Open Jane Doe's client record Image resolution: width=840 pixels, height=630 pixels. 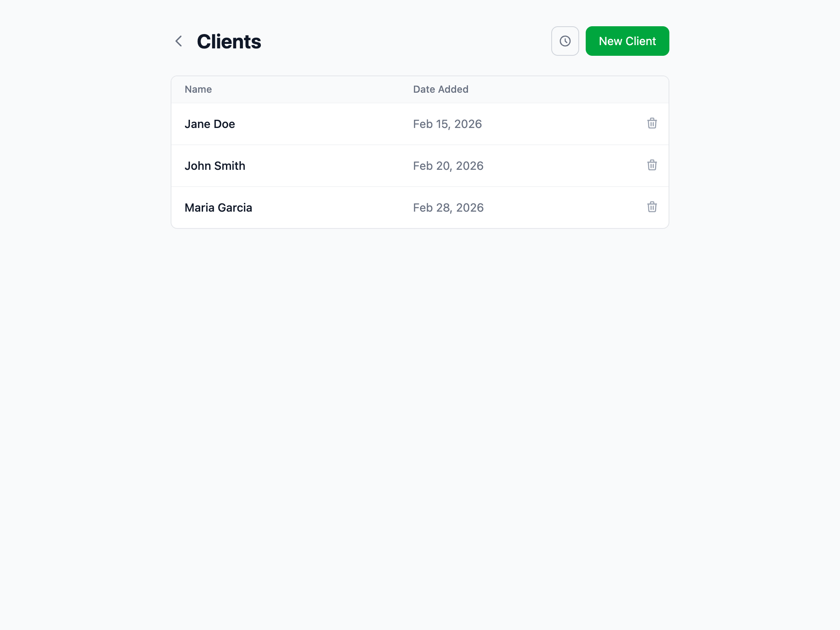click(210, 123)
